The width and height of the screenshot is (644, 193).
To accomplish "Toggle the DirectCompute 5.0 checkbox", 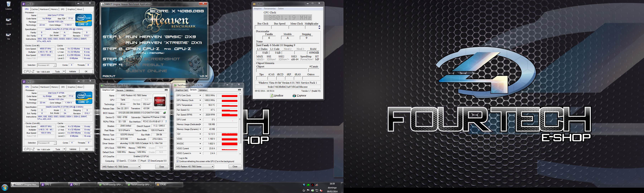I will tap(149, 161).
